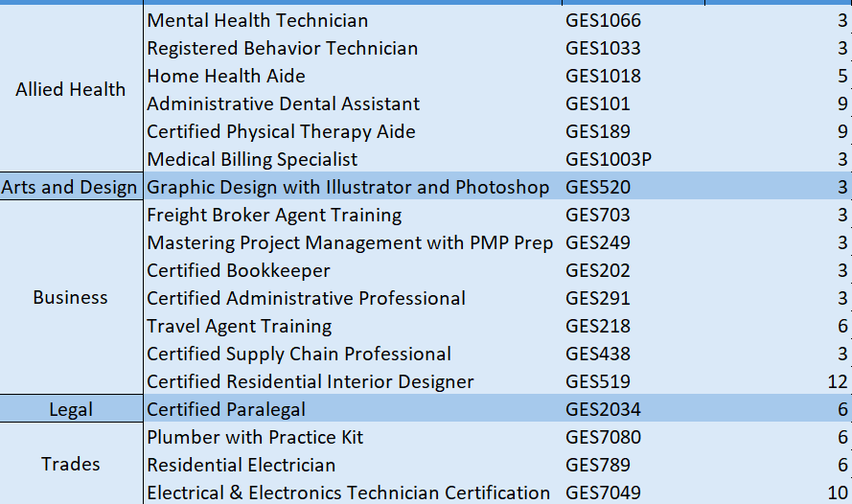Select course code GES1033
852x504 pixels.
tap(633, 48)
